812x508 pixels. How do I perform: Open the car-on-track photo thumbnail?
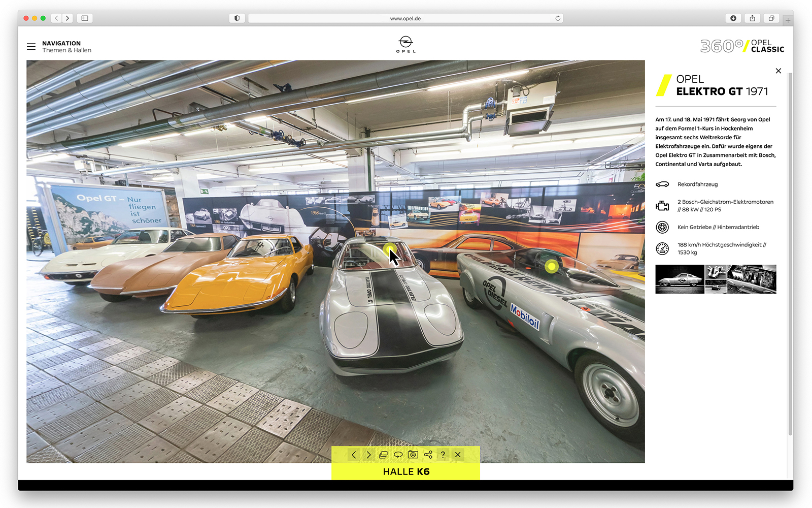tap(716, 287)
